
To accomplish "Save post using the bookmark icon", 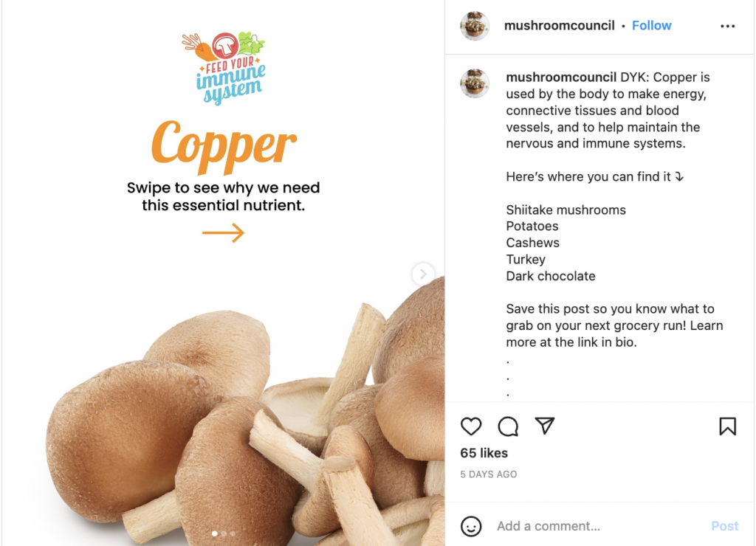I will pyautogui.click(x=727, y=426).
